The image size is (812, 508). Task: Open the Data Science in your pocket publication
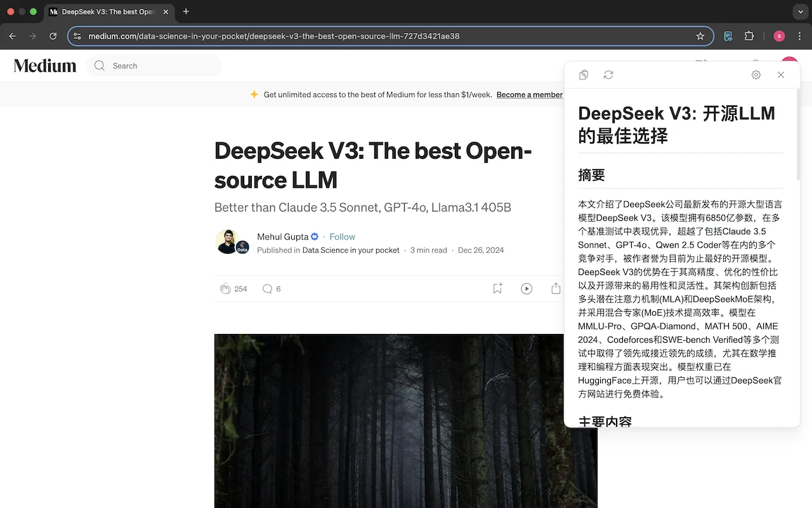(351, 250)
